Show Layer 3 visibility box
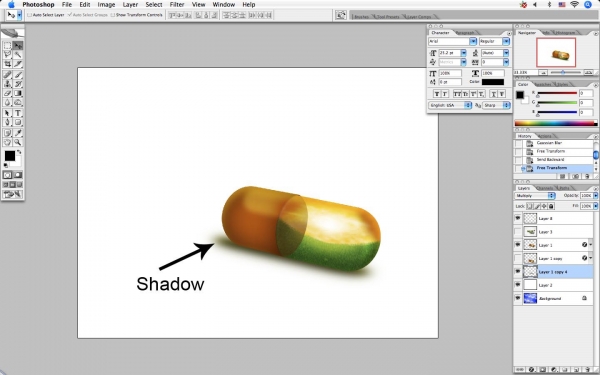 518,232
